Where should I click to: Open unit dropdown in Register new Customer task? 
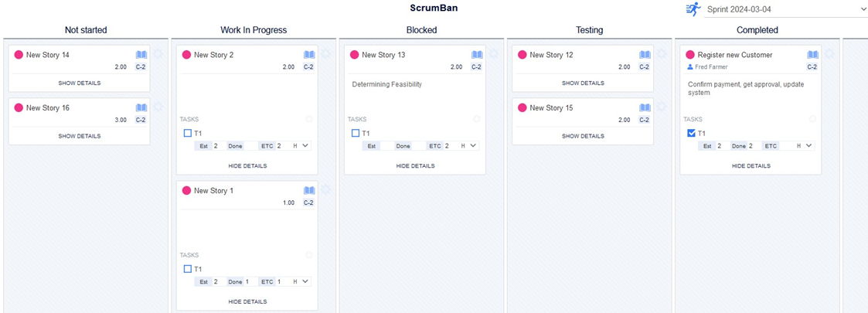point(805,146)
